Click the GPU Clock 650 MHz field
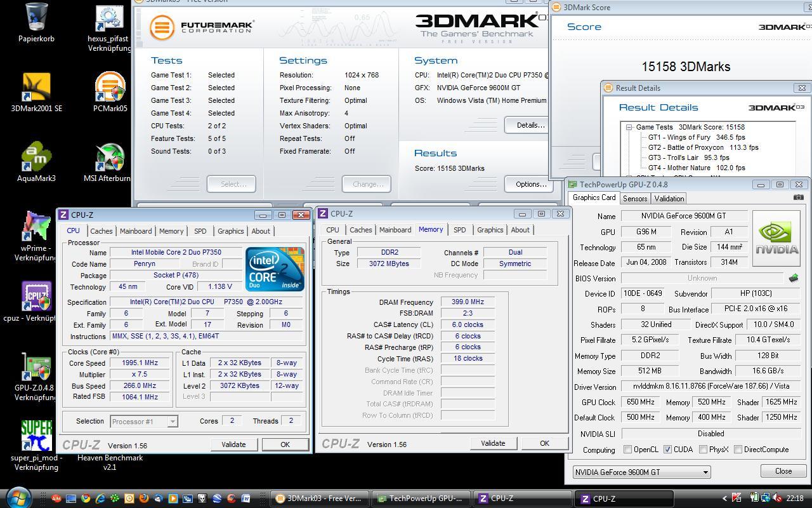 coord(639,402)
